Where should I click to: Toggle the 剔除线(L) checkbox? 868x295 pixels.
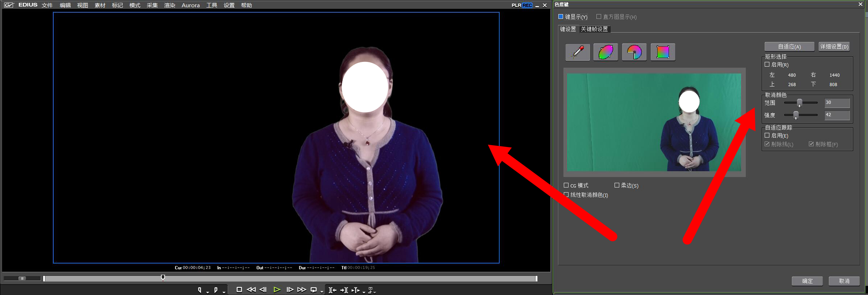(767, 144)
